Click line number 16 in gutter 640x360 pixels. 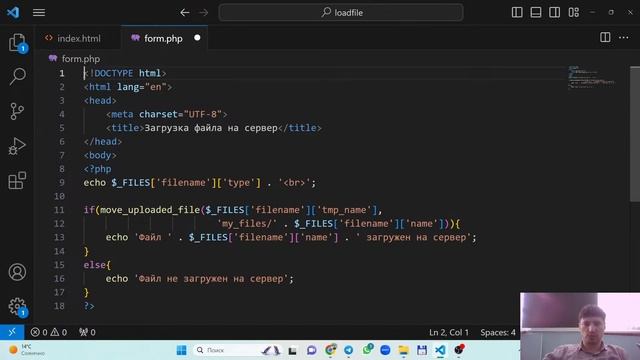[59, 278]
